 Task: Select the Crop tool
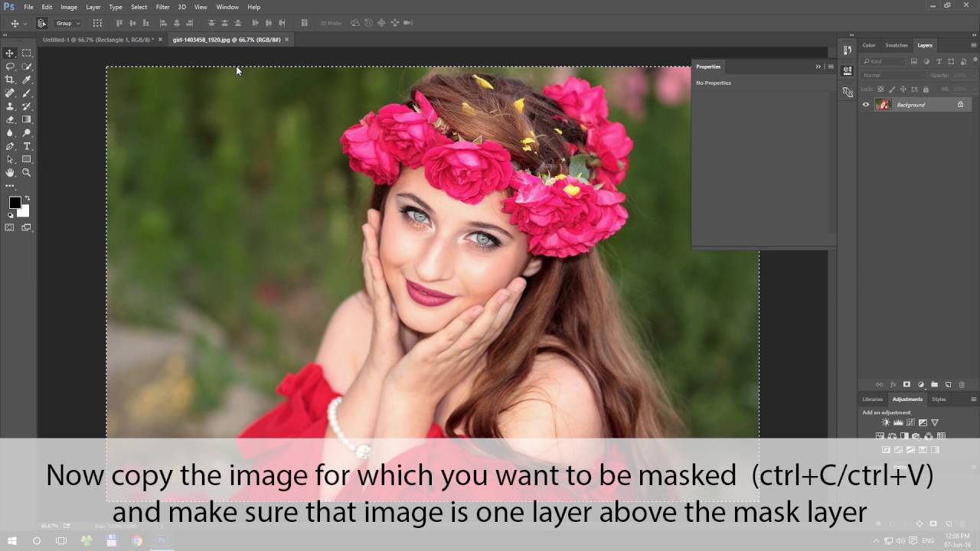click(x=10, y=80)
